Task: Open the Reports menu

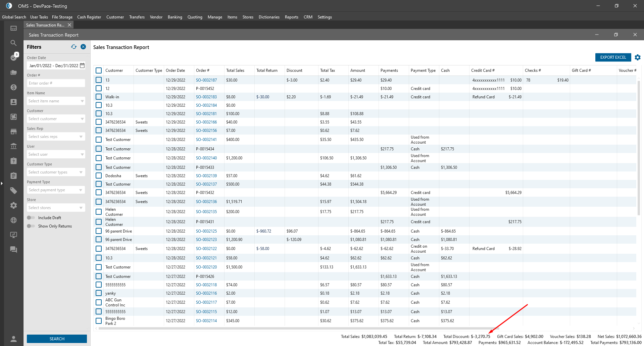Action: pos(291,17)
